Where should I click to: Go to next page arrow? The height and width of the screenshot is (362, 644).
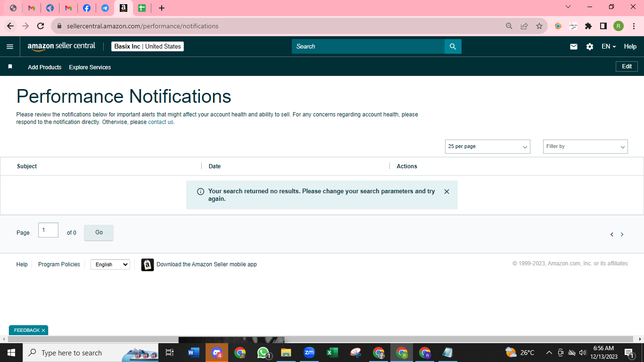point(622,234)
